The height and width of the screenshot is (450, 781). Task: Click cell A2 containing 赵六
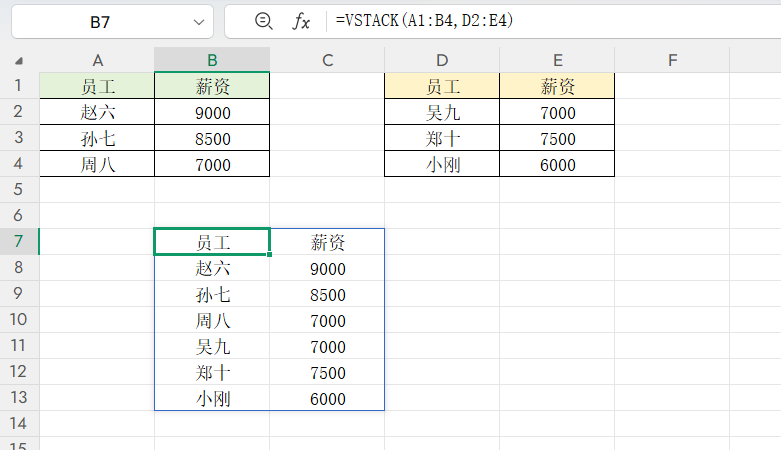[97, 112]
